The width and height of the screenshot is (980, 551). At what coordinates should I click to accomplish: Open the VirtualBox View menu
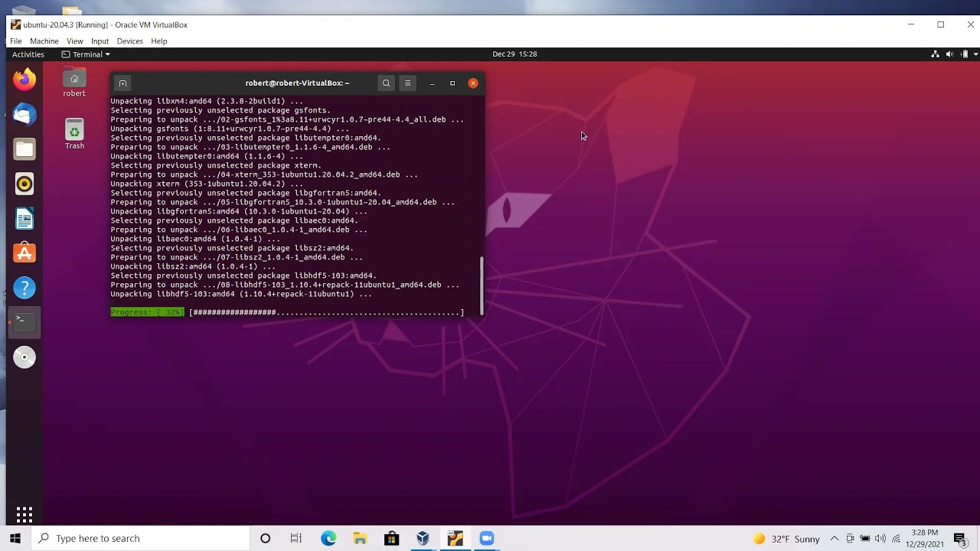74,41
